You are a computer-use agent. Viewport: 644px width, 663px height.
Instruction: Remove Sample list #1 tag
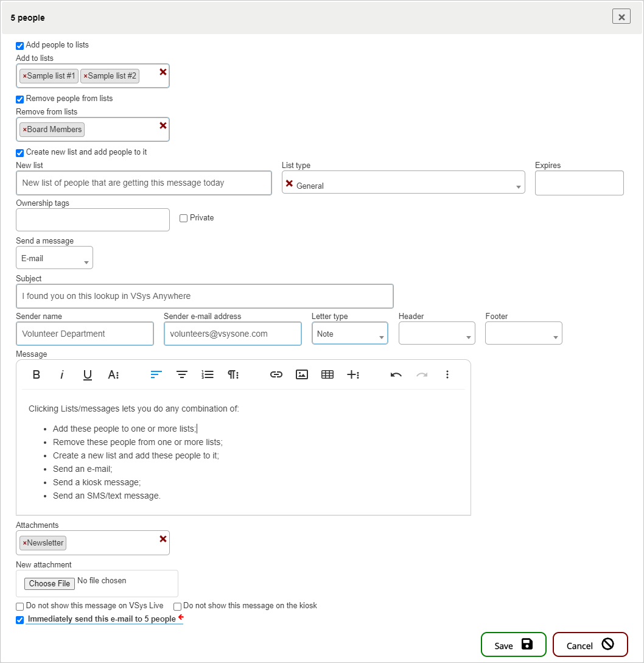pos(24,76)
